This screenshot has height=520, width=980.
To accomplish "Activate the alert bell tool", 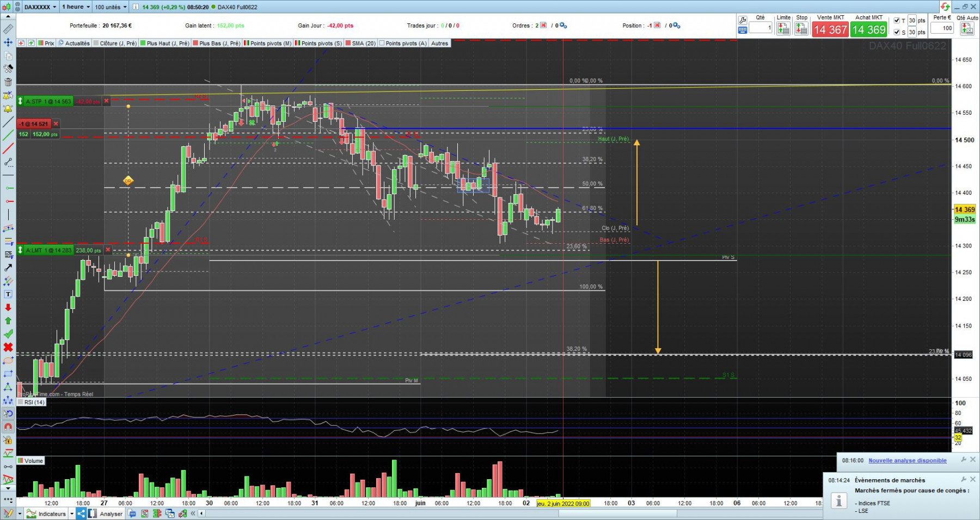I will click(x=8, y=109).
